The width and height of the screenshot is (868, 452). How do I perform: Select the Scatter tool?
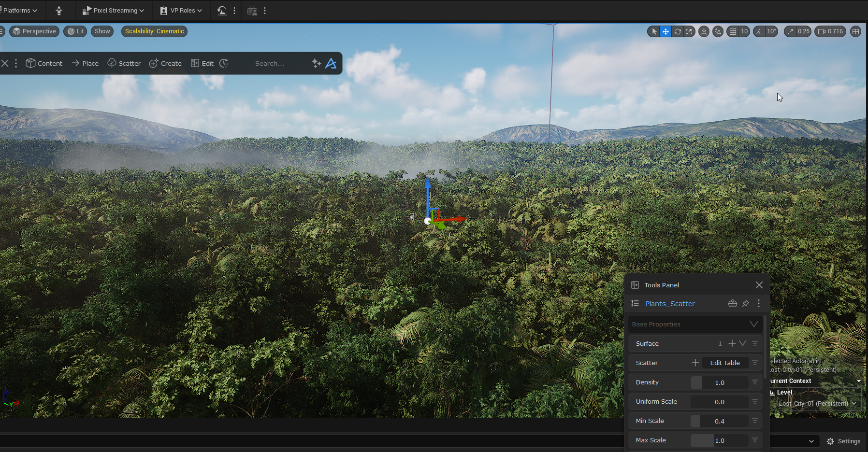tap(124, 63)
